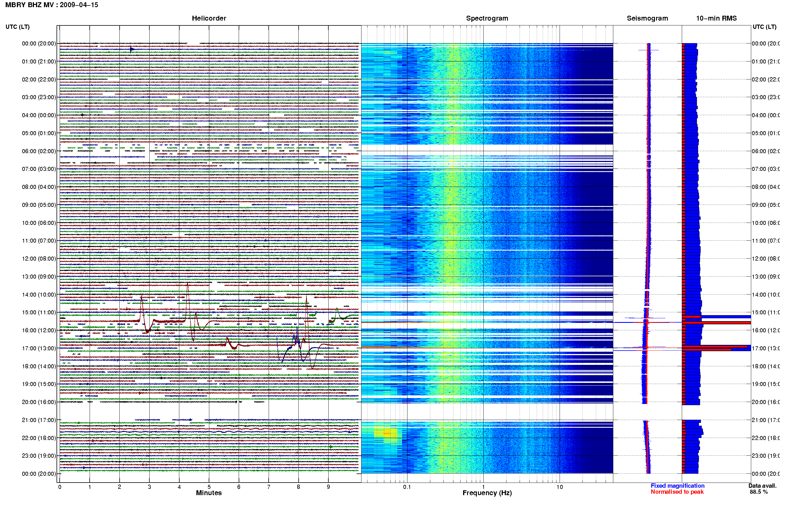
Task: Click the "Minutes" axis title under the helicorder
Action: click(209, 493)
